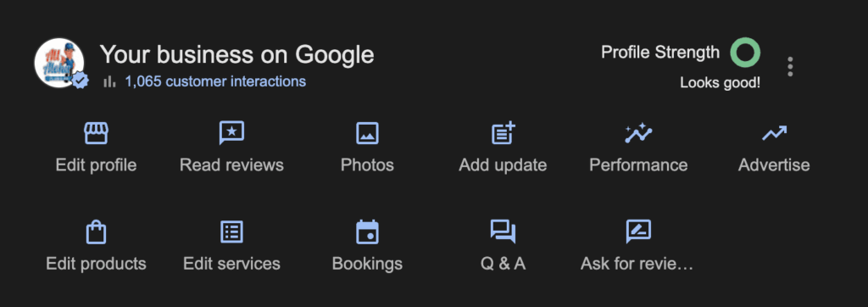The image size is (868, 307).
Task: Click the Edit services list icon
Action: pos(231,232)
